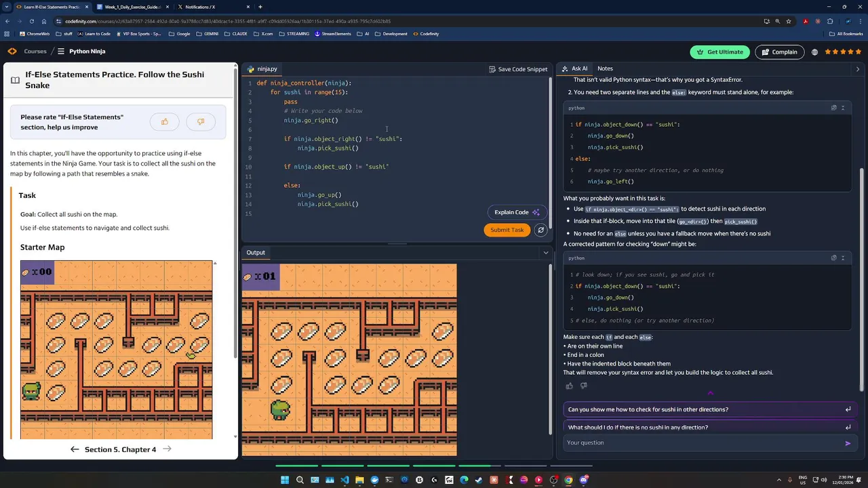Open the STREAMING bookmark folder
This screenshot has height=488, width=868.
(x=294, y=34)
